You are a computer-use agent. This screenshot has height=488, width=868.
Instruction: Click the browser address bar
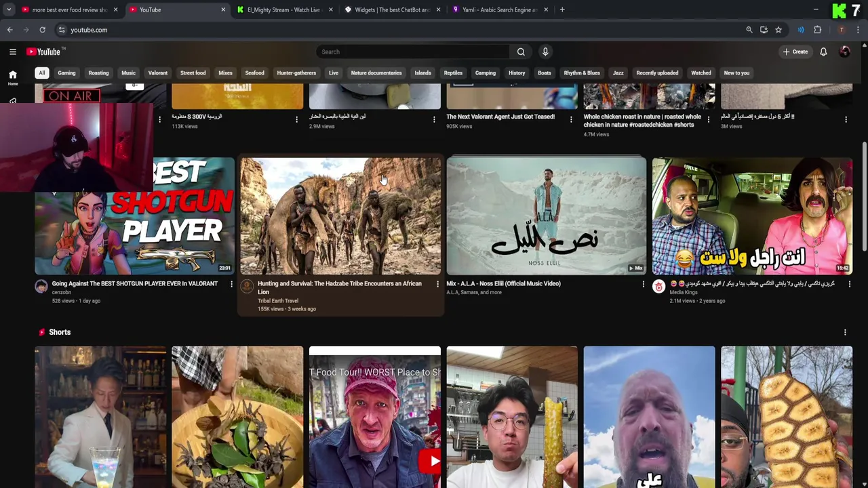click(x=400, y=30)
